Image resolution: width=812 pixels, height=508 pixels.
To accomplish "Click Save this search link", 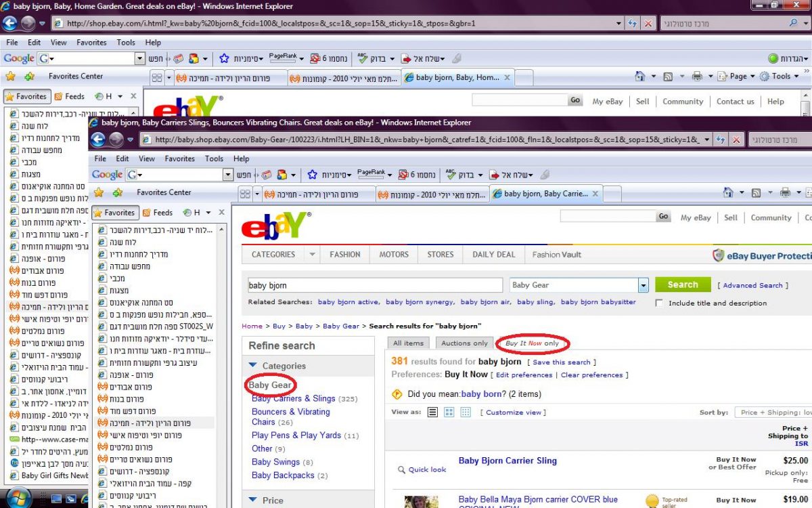I will point(562,362).
